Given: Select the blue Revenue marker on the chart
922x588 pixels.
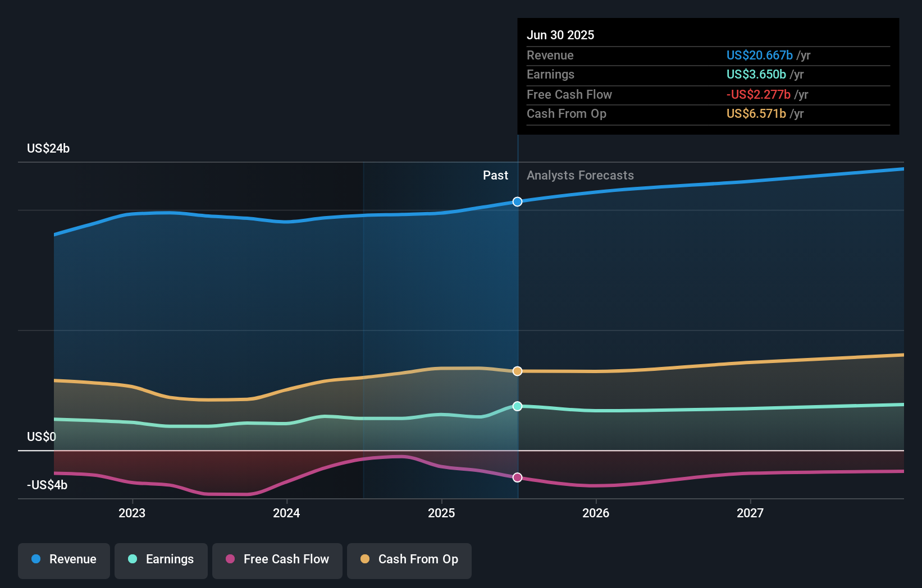Looking at the screenshot, I should (x=517, y=201).
